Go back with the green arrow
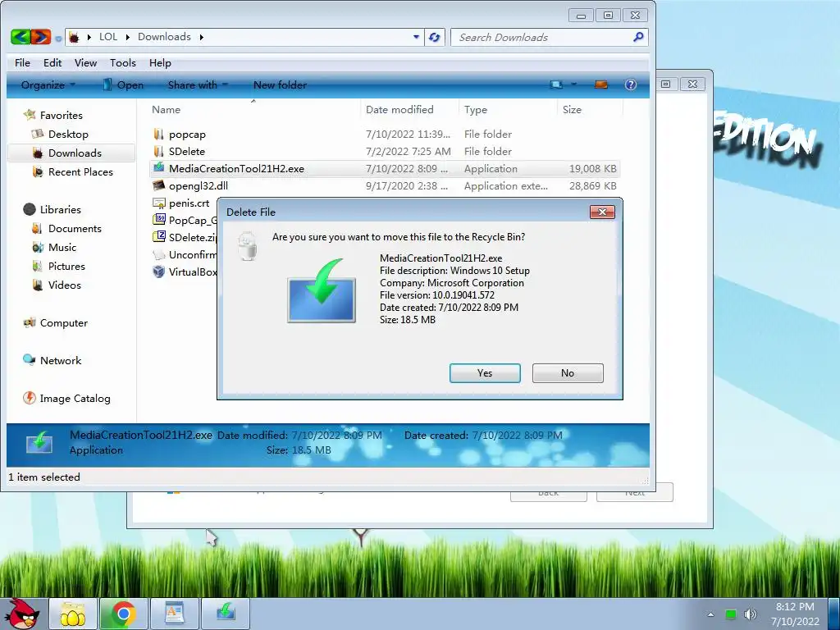This screenshot has width=840, height=630. pos(21,36)
